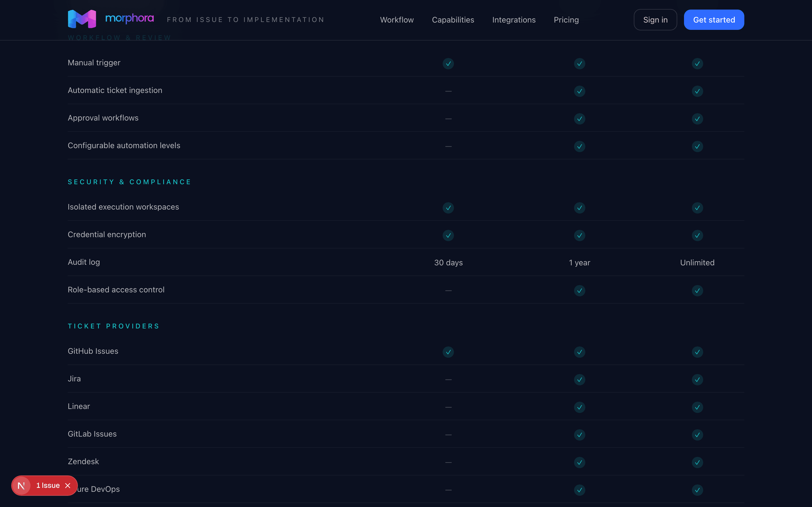The height and width of the screenshot is (507, 812).
Task: Click the Automatic ticket ingestion middle-column checkmark
Action: [x=579, y=91]
